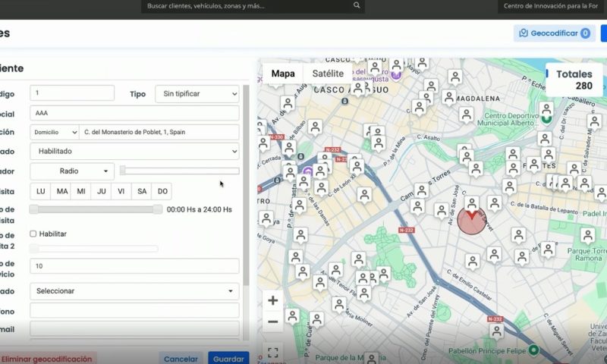Click the search field for clientes, vehículos
607x364 pixels.
(x=247, y=5)
